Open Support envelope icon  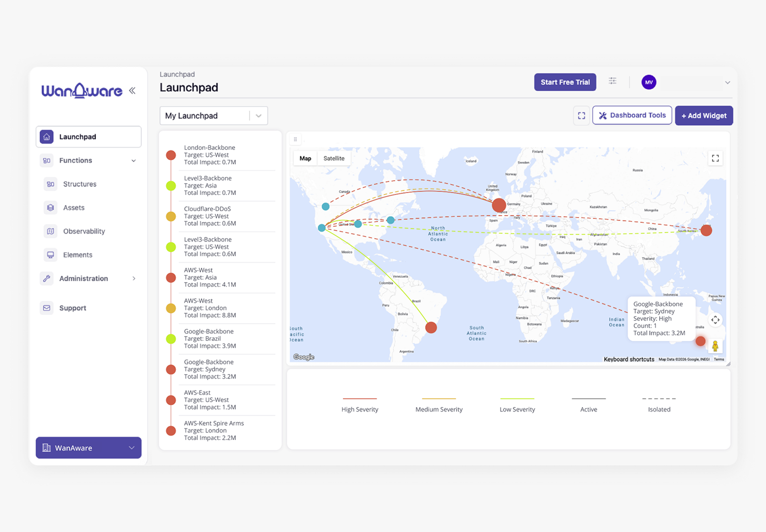[x=47, y=308]
